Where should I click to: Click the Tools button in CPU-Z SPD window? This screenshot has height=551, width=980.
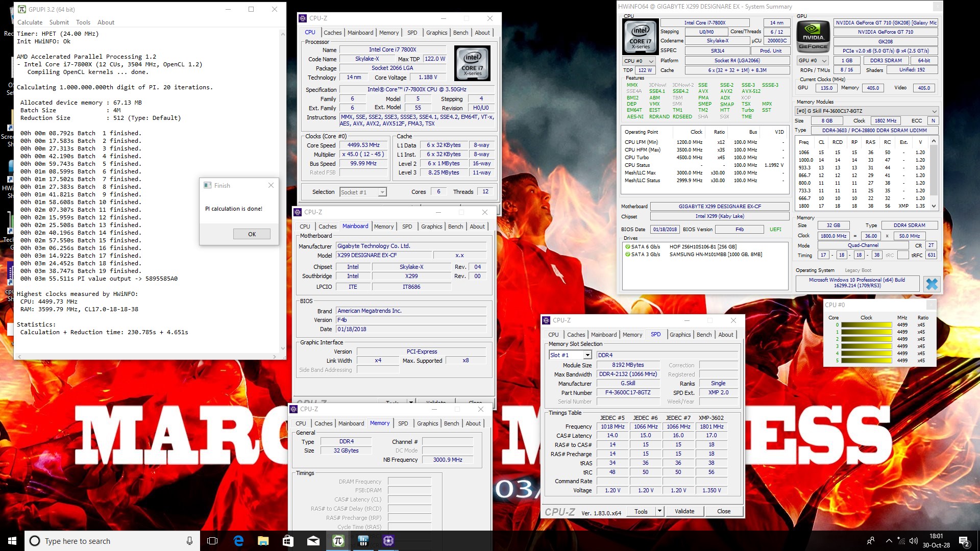(x=641, y=511)
